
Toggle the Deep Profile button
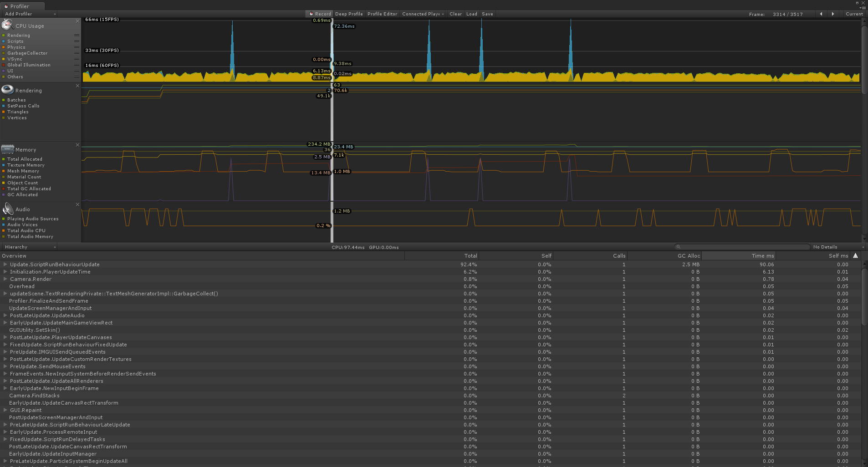pyautogui.click(x=349, y=14)
